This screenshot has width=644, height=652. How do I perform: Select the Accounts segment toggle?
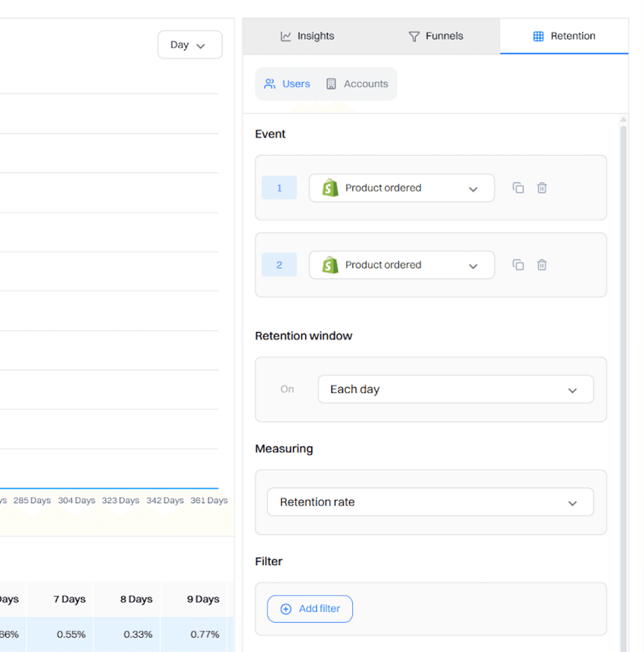[357, 84]
